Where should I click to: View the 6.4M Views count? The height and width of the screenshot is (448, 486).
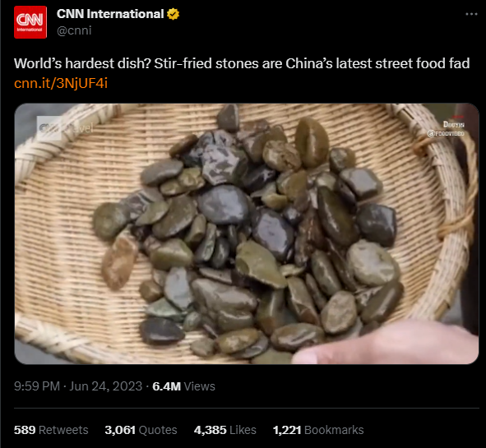click(x=183, y=386)
